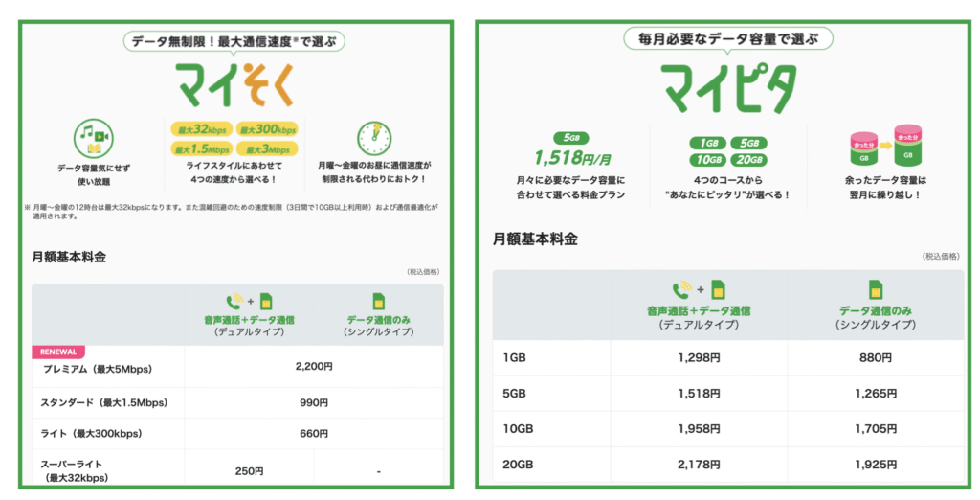Click the マイそく plan logo

(234, 84)
